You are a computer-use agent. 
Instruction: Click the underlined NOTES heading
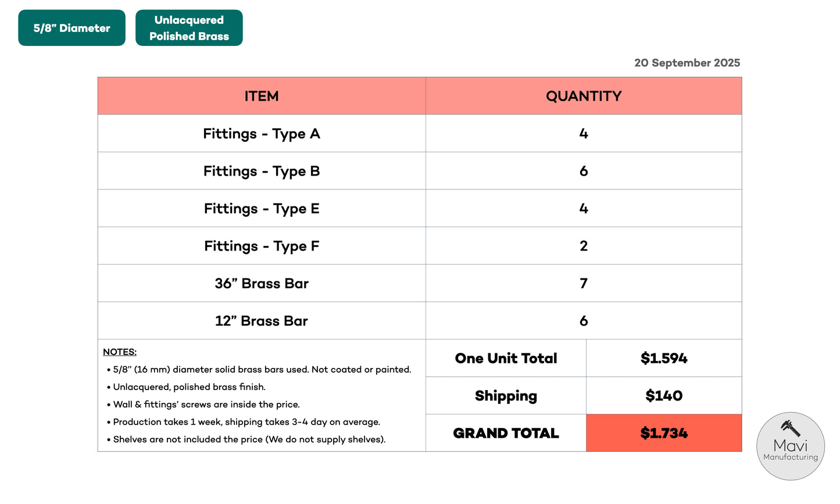(x=120, y=352)
